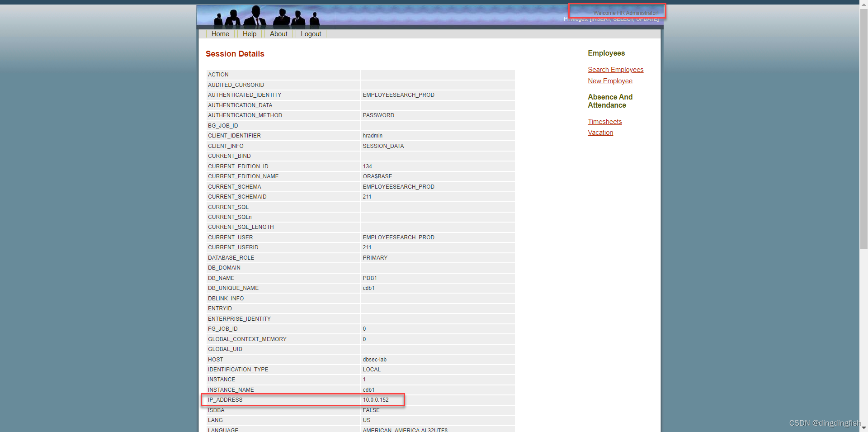Select the CLIENT_IDENTIFIER label cell
The width and height of the screenshot is (868, 432).
283,136
